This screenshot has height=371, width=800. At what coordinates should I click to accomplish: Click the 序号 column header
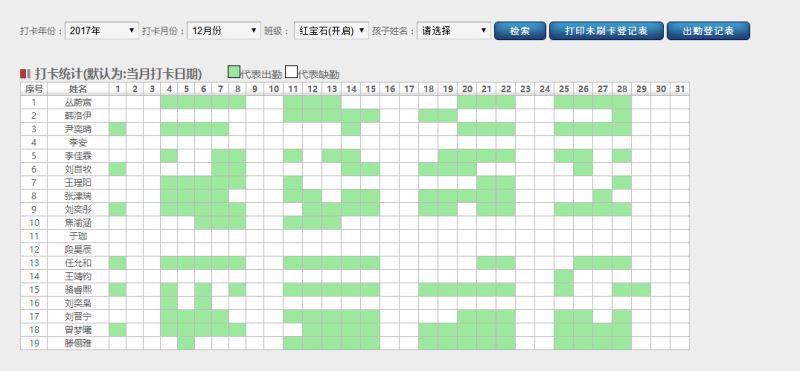(34, 89)
